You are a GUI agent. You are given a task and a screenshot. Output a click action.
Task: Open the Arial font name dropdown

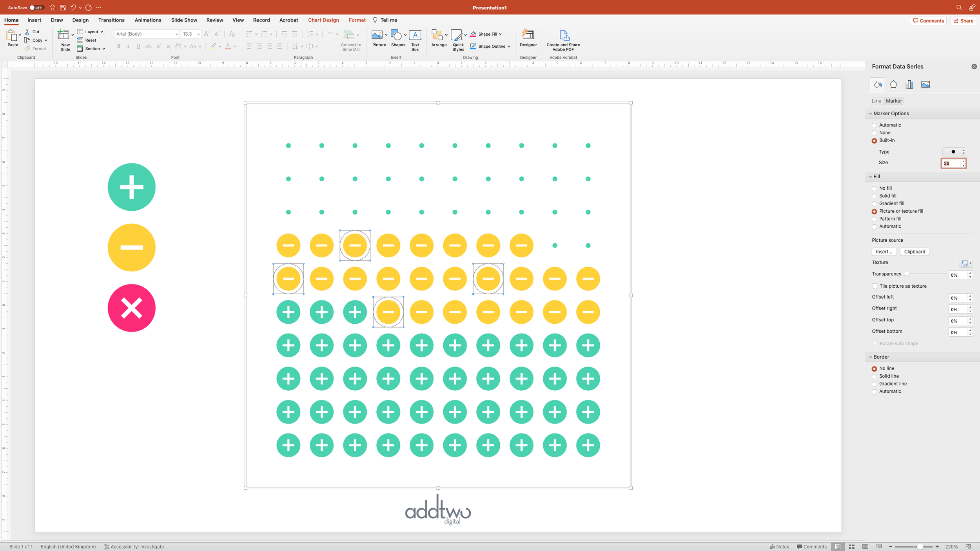[x=176, y=34]
